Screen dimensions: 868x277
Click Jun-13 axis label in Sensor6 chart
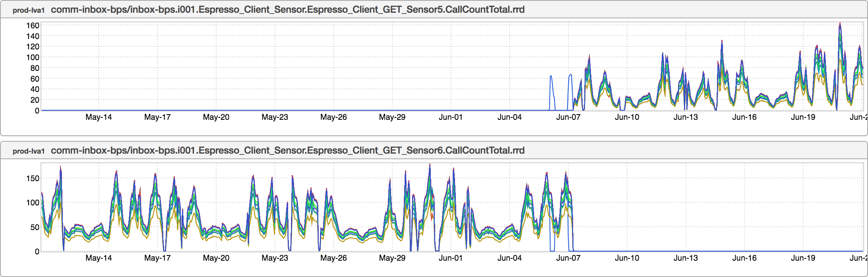pos(686,258)
